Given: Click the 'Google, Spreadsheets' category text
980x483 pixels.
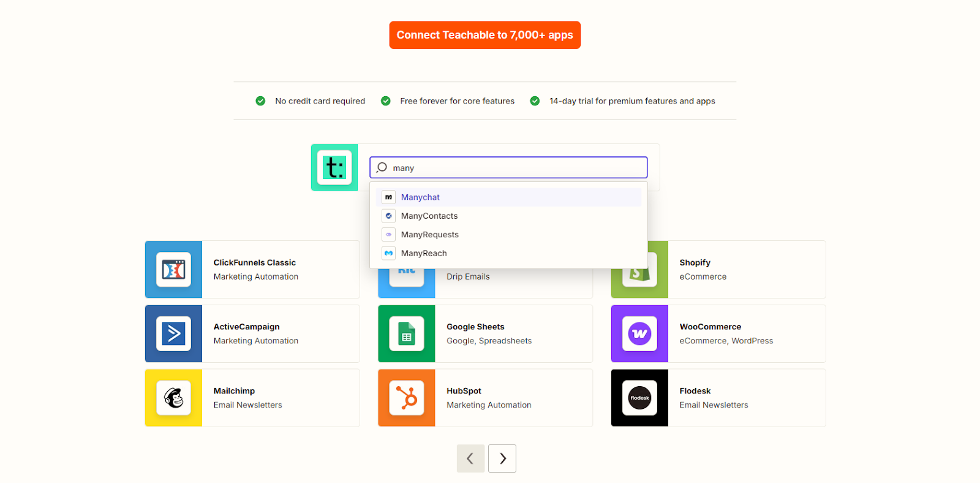Looking at the screenshot, I should point(489,341).
